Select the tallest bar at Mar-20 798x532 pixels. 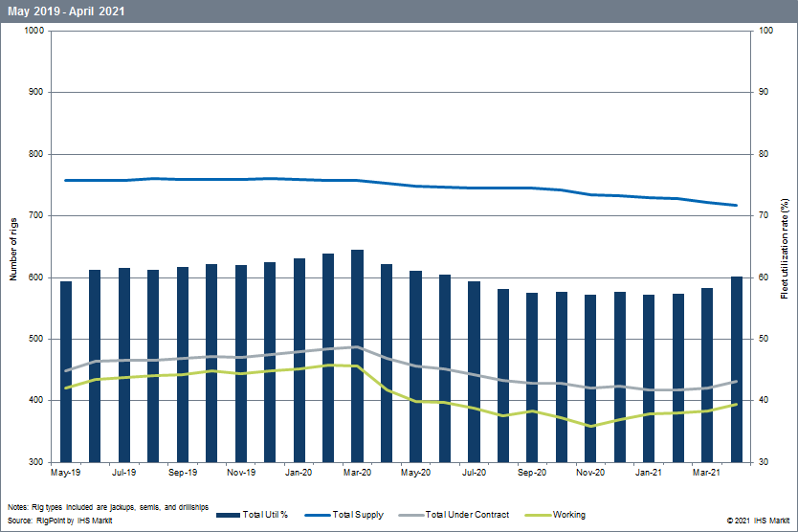click(358, 356)
